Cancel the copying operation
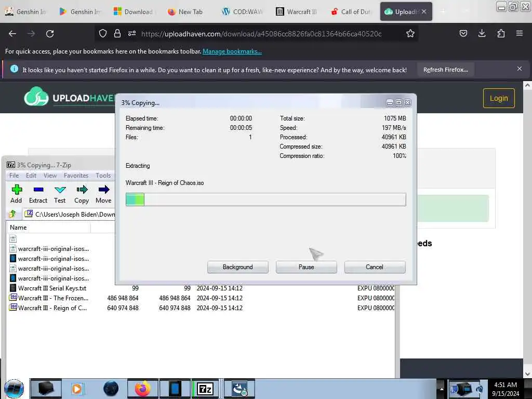Viewport: 532px width, 399px height. 375,267
